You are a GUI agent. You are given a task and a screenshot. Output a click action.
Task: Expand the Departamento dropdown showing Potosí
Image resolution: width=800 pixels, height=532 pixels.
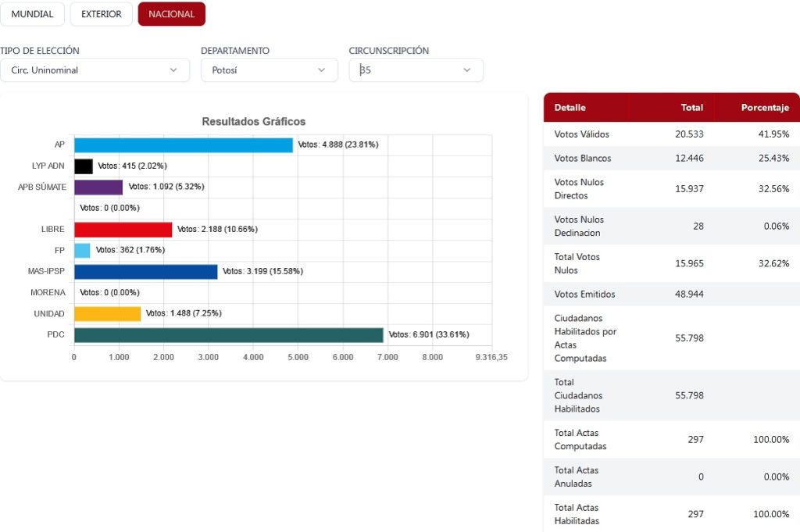[269, 70]
